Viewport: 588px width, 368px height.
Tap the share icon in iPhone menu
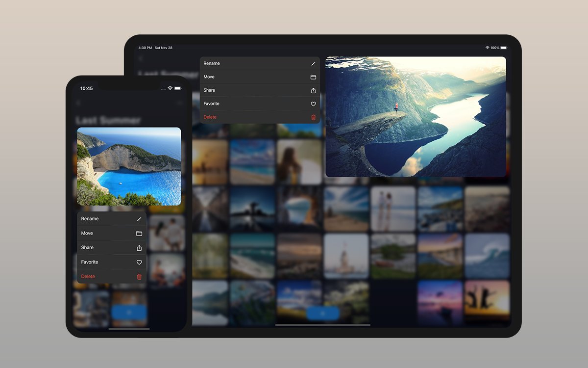[x=139, y=248]
